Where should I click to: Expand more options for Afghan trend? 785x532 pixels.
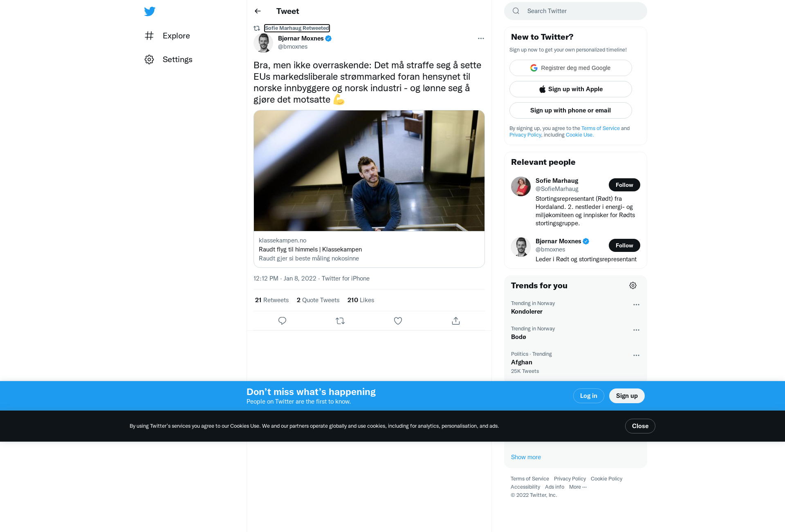(636, 355)
